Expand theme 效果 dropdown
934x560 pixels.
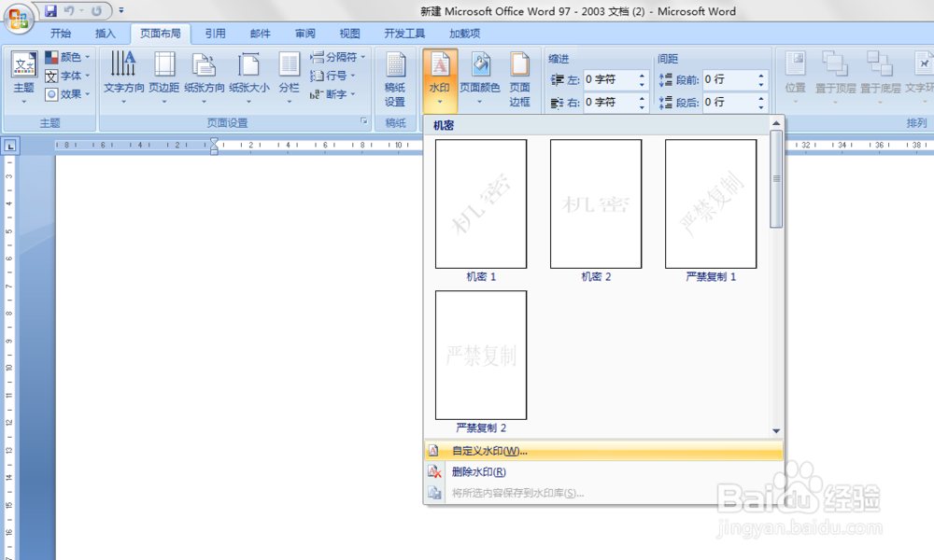[67, 94]
